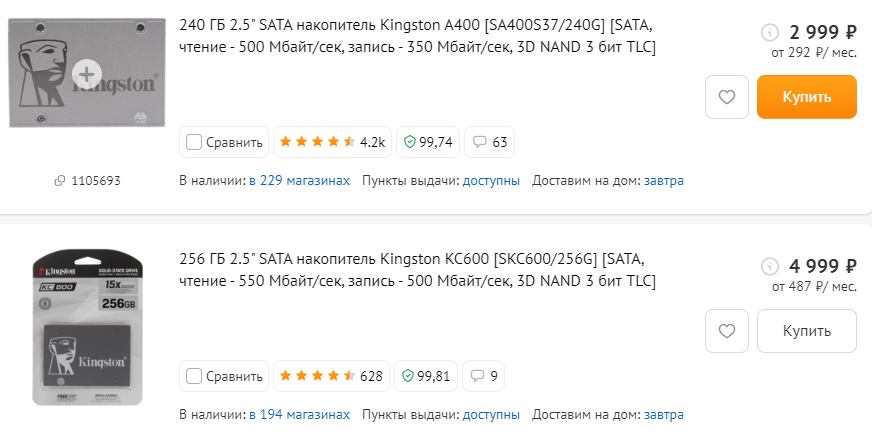Click the 4.2k star rating for A400
The height and width of the screenshot is (436, 872).
[x=332, y=142]
